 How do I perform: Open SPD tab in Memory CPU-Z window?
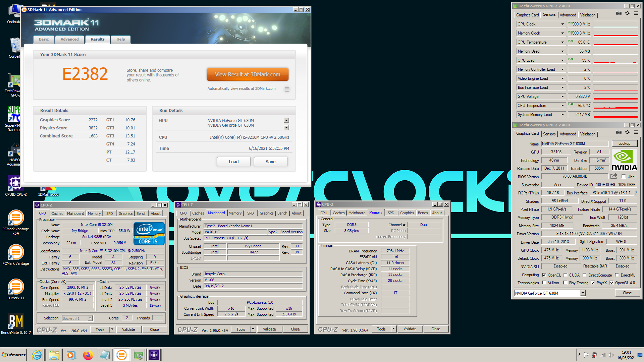tap(391, 213)
